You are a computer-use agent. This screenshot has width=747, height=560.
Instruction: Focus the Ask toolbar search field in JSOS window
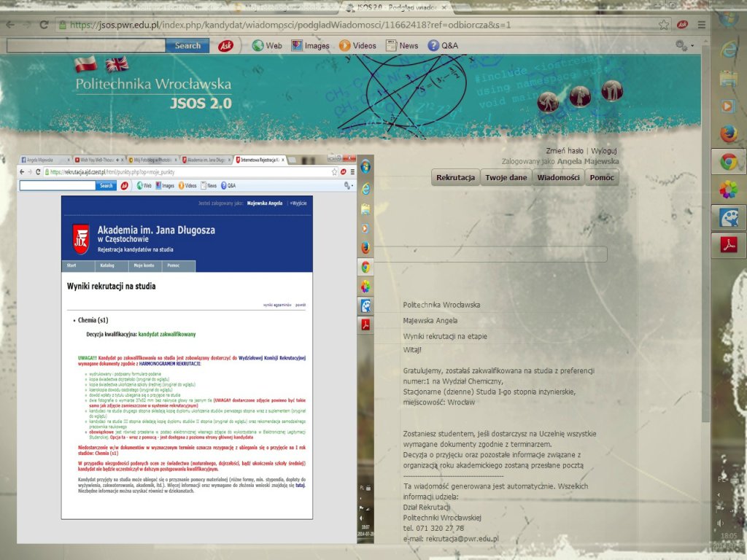point(86,46)
